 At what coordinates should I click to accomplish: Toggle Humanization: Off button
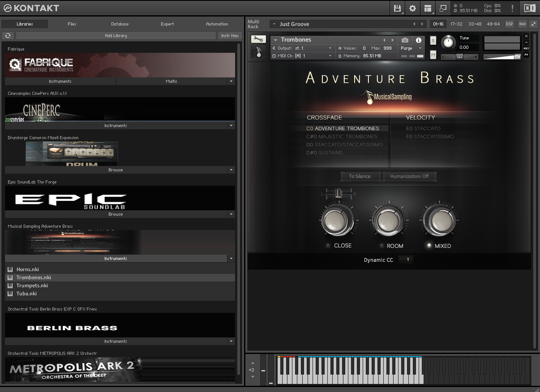[x=409, y=176]
